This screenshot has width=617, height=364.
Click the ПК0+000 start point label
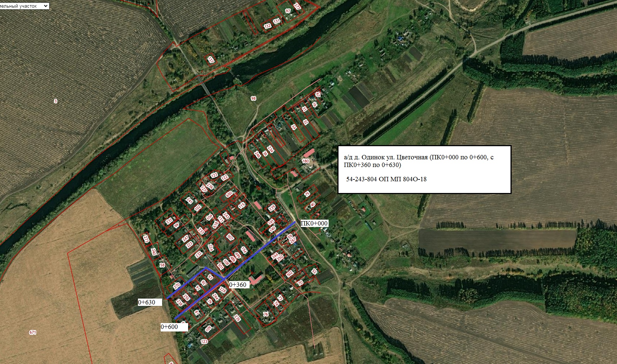pyautogui.click(x=314, y=223)
